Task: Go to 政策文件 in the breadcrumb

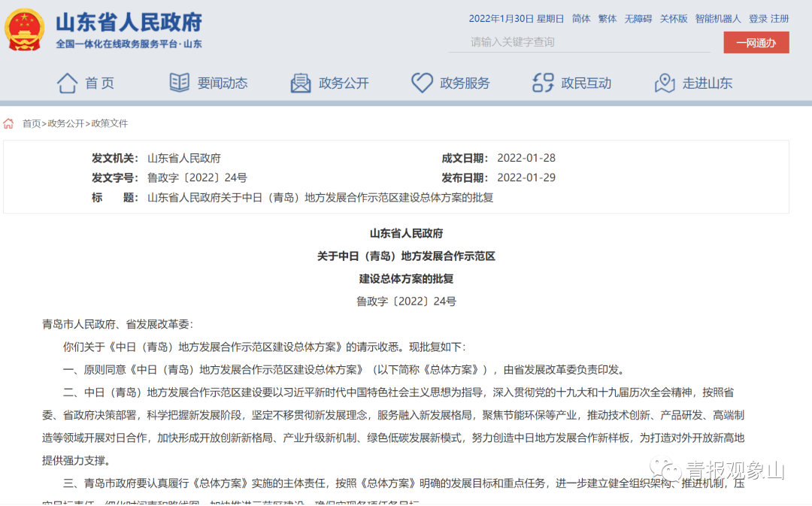Action: click(x=110, y=123)
